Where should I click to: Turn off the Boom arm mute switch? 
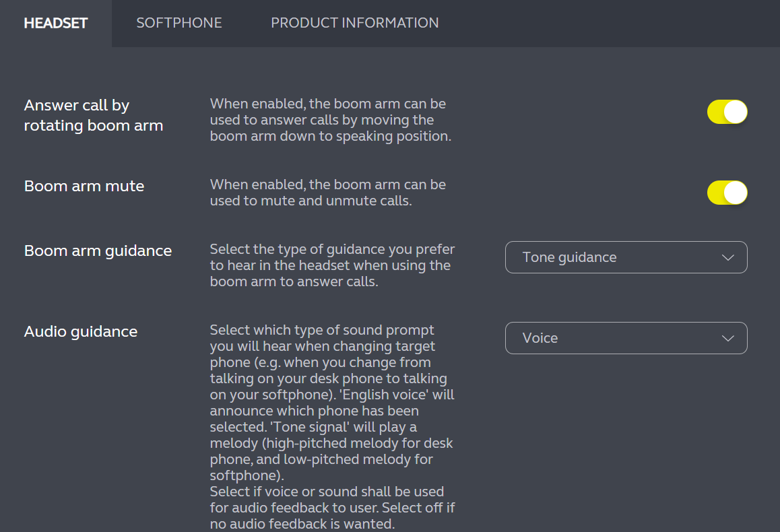click(x=727, y=193)
